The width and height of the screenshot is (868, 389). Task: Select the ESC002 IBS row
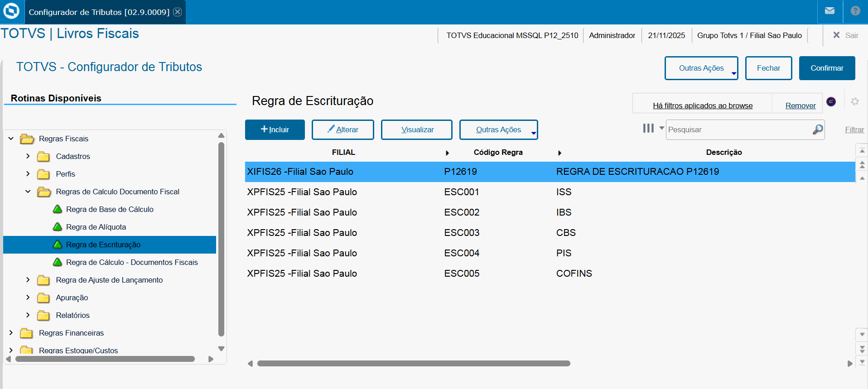[x=550, y=212]
